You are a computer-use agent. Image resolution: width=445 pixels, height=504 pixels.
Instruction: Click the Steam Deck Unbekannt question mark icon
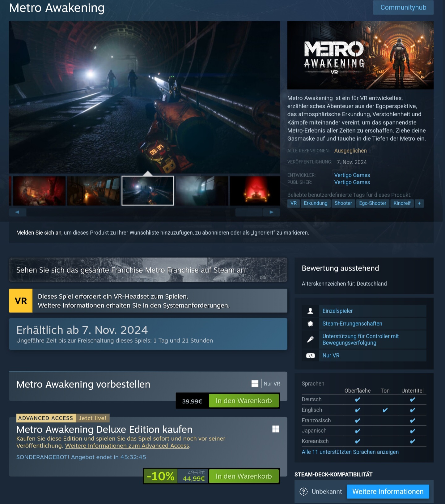[x=304, y=492]
